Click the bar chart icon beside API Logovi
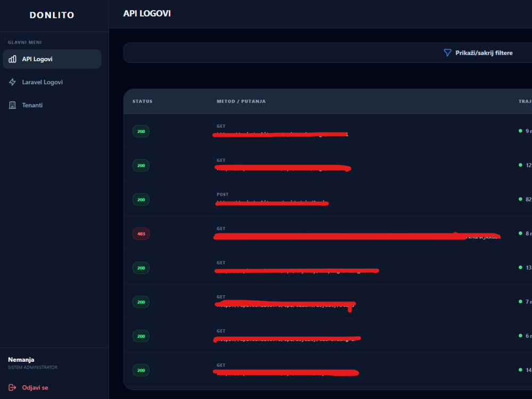The height and width of the screenshot is (399, 532). tap(12, 59)
